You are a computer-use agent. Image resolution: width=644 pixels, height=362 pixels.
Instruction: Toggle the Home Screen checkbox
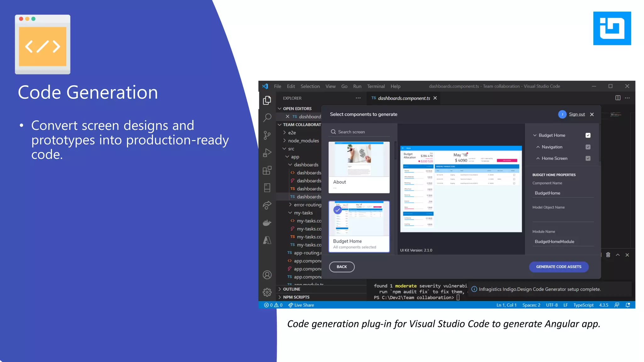(x=588, y=158)
